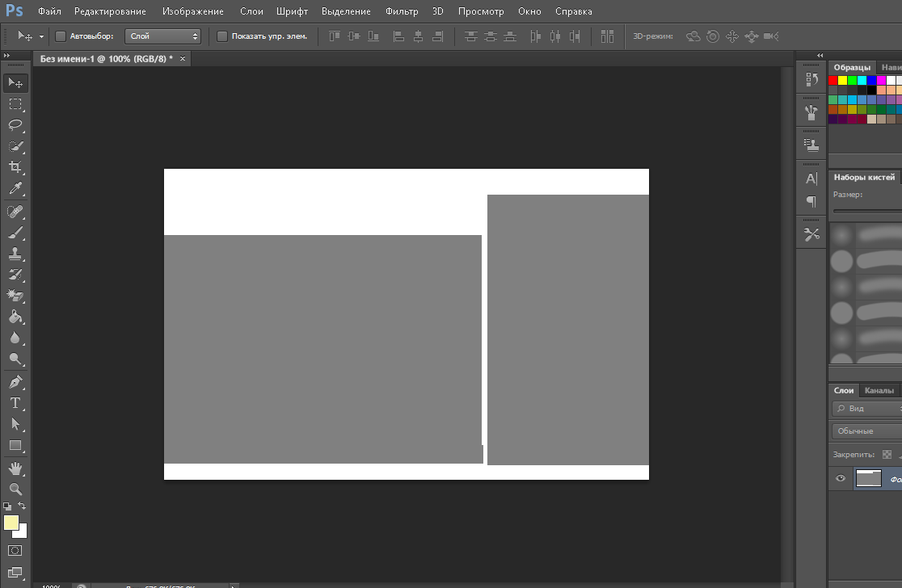The width and height of the screenshot is (902, 588).
Task: Select the Lasso tool
Action: click(15, 125)
